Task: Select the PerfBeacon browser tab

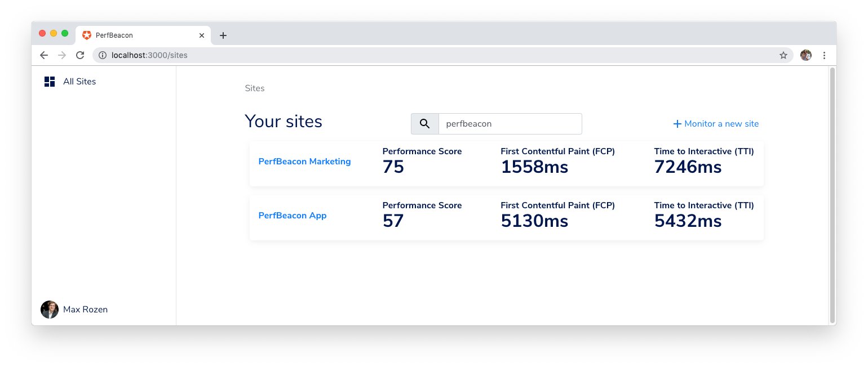Action: (x=135, y=35)
